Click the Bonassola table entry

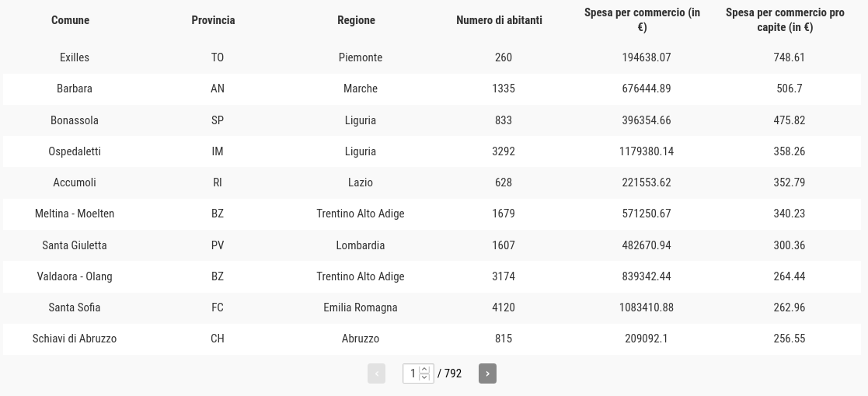74,120
